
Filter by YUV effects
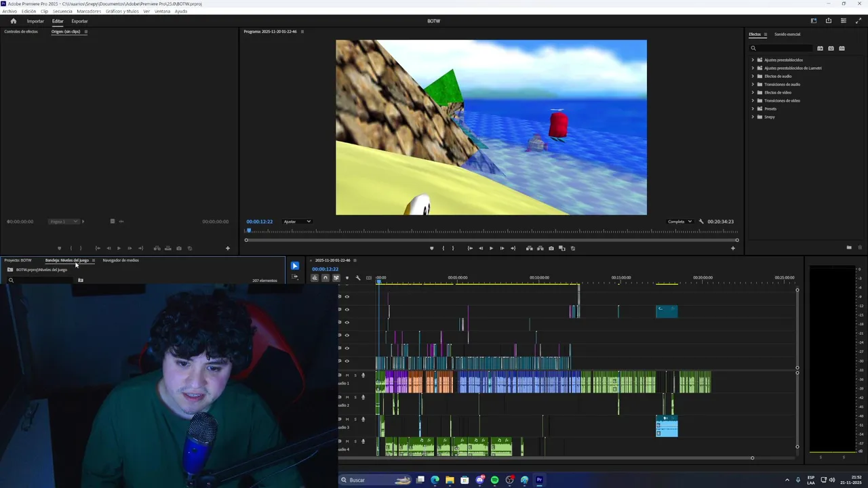pos(842,48)
